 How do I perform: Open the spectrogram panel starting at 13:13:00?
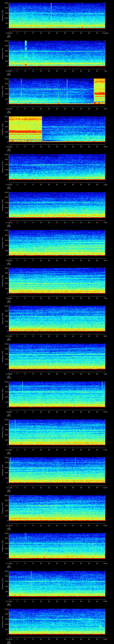pos(57,546)
